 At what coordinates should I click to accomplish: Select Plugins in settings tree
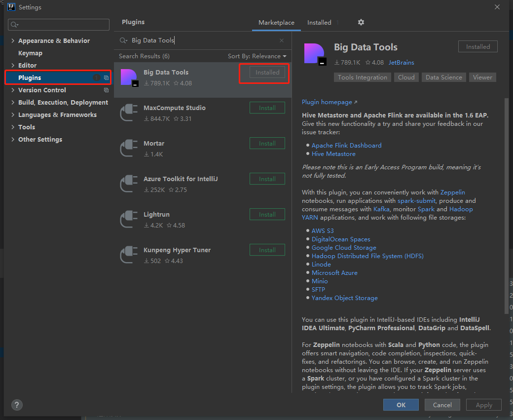[x=58, y=77]
